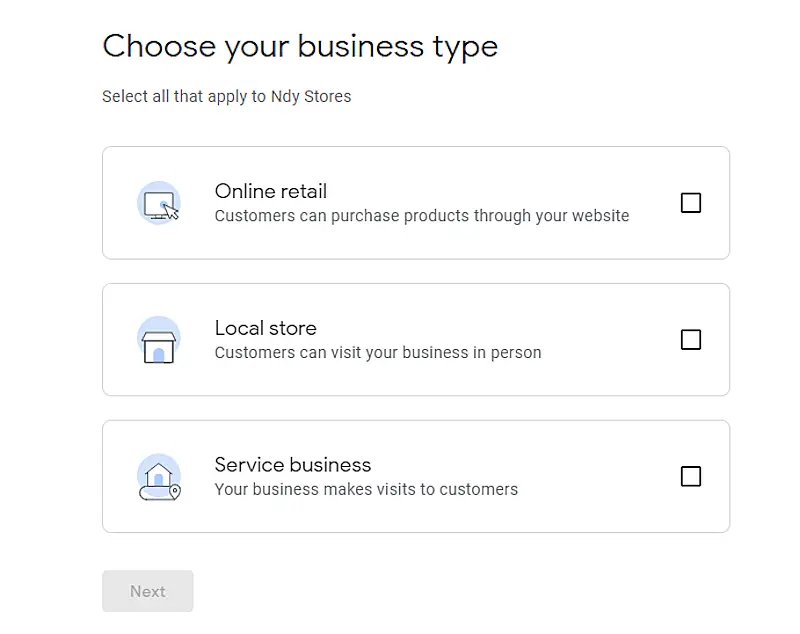The width and height of the screenshot is (800, 634).
Task: Click the Service business house-and-pin icon
Action: (160, 477)
